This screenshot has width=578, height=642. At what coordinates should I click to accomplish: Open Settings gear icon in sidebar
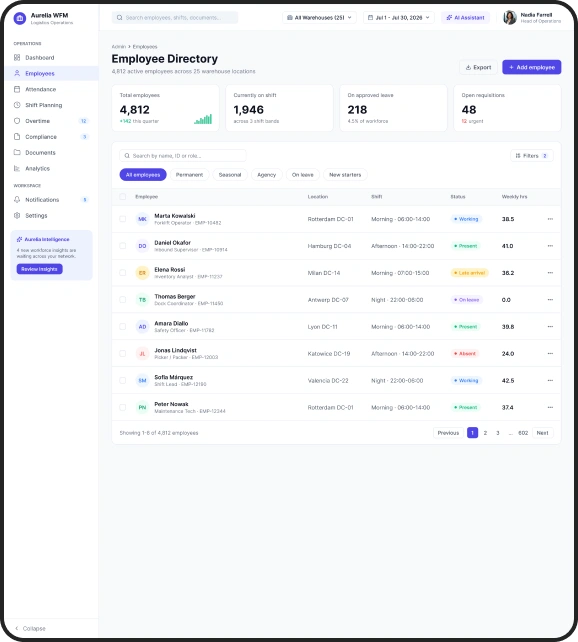click(17, 215)
